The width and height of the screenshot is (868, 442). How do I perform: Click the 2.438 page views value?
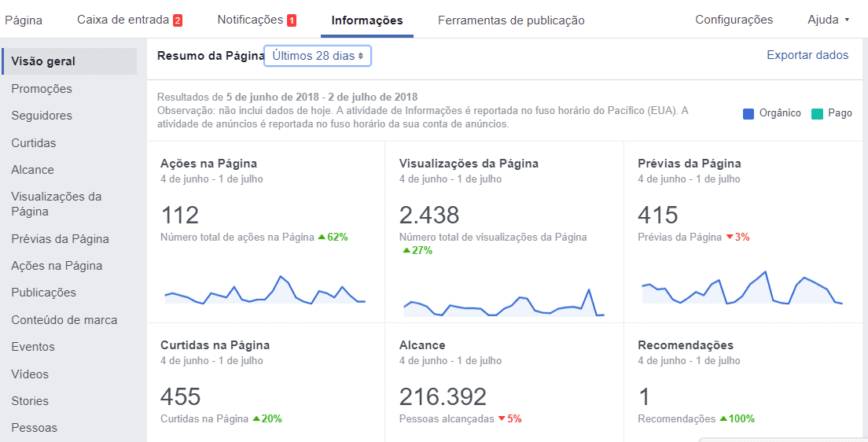coord(429,215)
